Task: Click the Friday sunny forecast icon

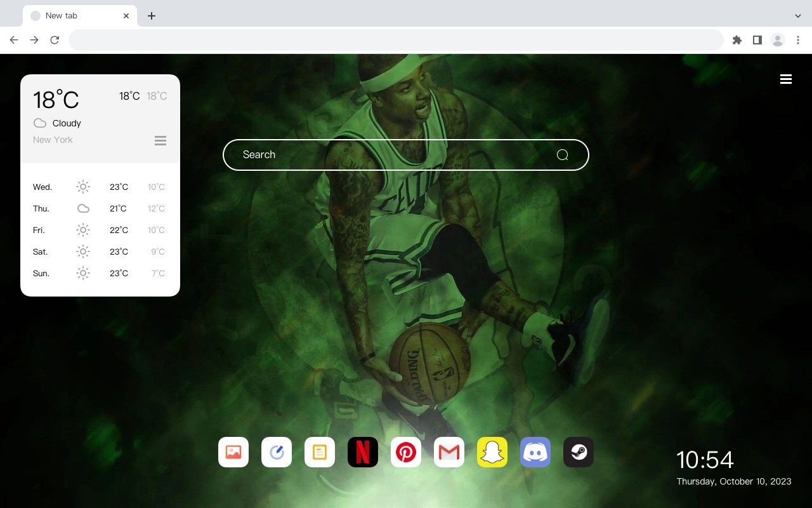Action: click(83, 230)
